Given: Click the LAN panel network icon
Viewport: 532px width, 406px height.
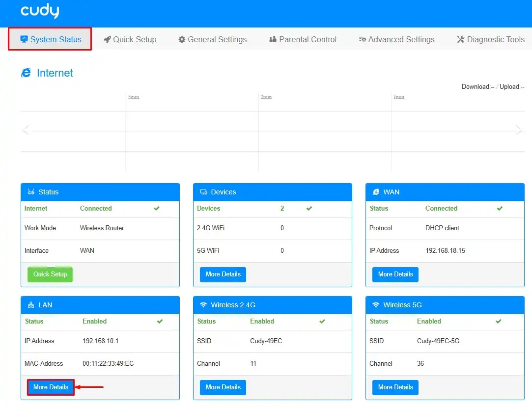Looking at the screenshot, I should pyautogui.click(x=31, y=305).
